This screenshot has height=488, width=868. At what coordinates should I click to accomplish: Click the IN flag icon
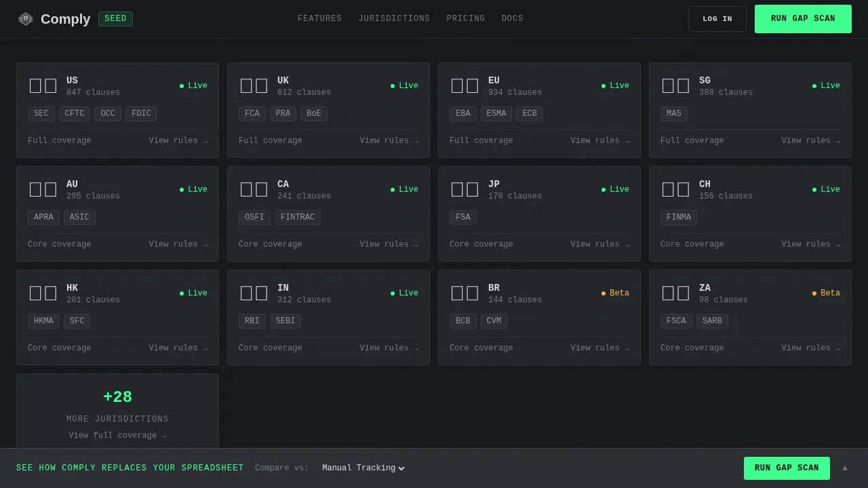pos(254,293)
